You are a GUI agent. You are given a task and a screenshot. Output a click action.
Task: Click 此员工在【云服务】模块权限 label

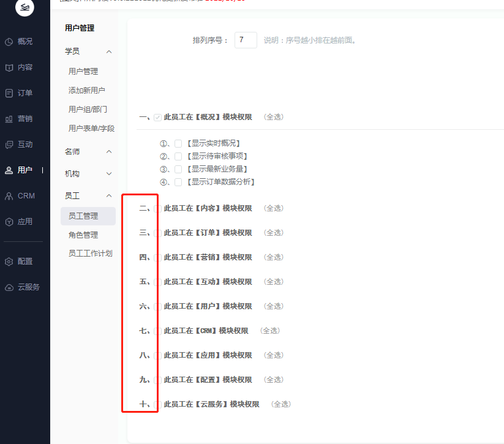211,404
